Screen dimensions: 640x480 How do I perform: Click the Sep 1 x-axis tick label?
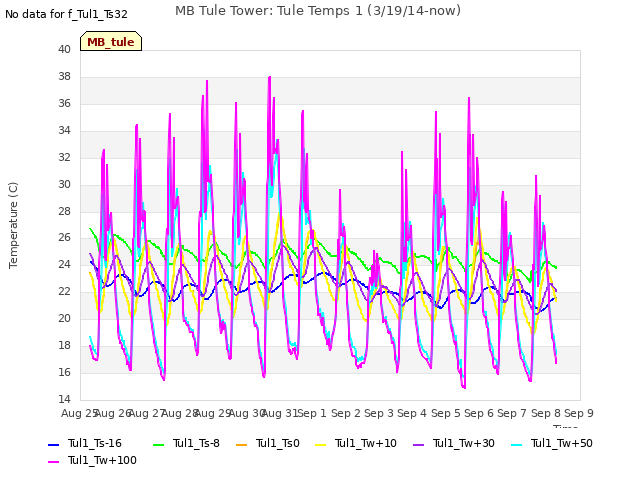[312, 413]
